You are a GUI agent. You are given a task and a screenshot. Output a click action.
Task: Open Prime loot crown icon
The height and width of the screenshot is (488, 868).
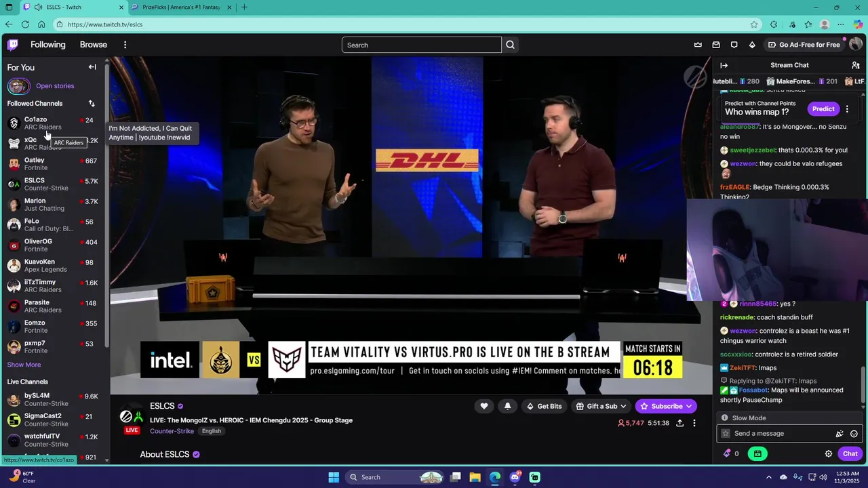pos(698,45)
